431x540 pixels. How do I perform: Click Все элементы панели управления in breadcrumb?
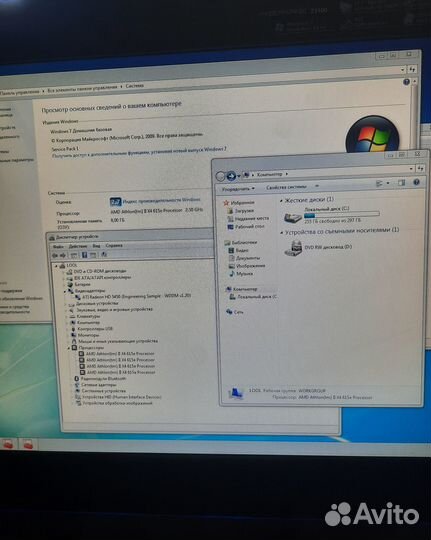point(82,89)
